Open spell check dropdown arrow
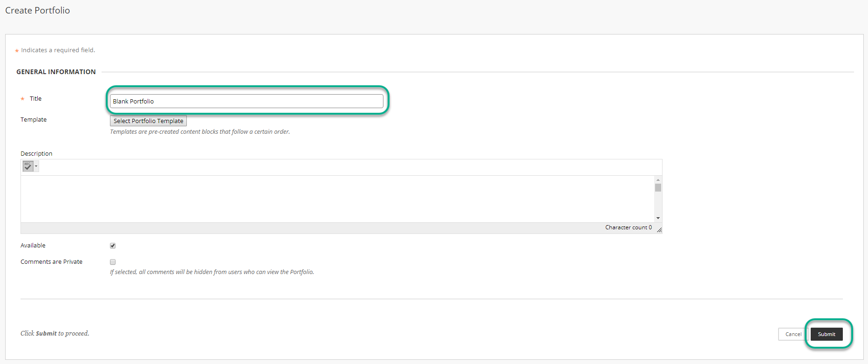Image resolution: width=868 pixels, height=364 pixels. (36, 166)
